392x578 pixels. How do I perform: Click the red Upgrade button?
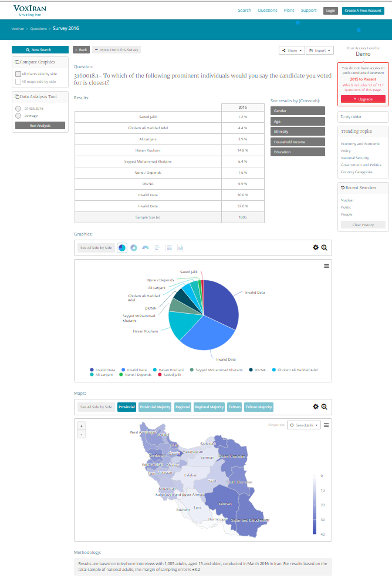click(x=363, y=99)
